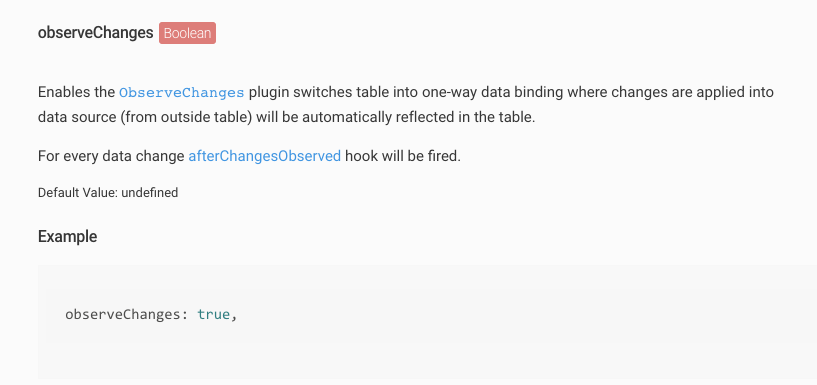The height and width of the screenshot is (385, 817).
Task: Click the word 'undefined' in default value
Action: [150, 193]
